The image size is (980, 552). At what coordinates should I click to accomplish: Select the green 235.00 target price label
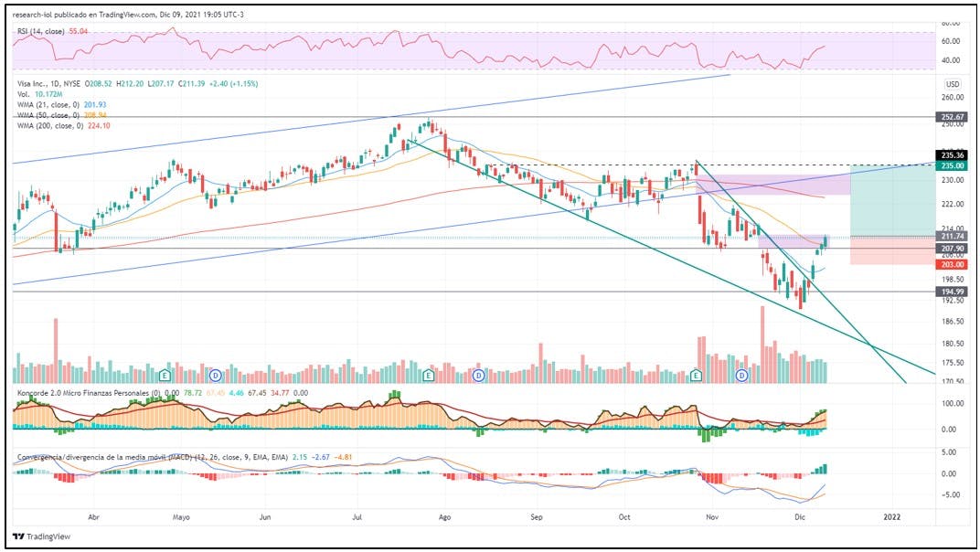point(953,165)
